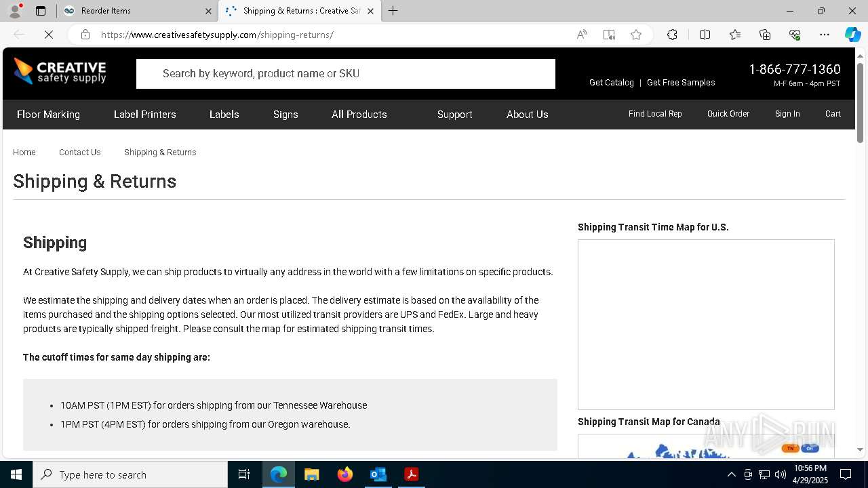This screenshot has height=488, width=868.
Task: Click the scrollbar down arrow
Action: pos(860,449)
